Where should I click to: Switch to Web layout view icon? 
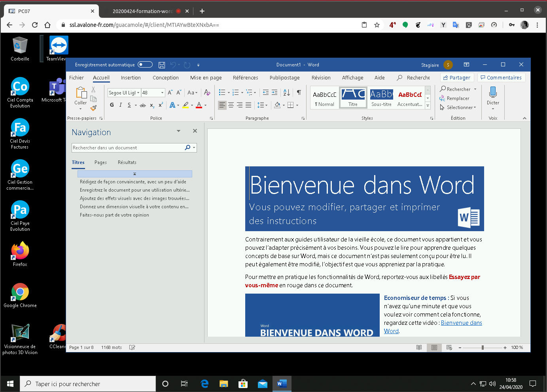click(x=449, y=347)
